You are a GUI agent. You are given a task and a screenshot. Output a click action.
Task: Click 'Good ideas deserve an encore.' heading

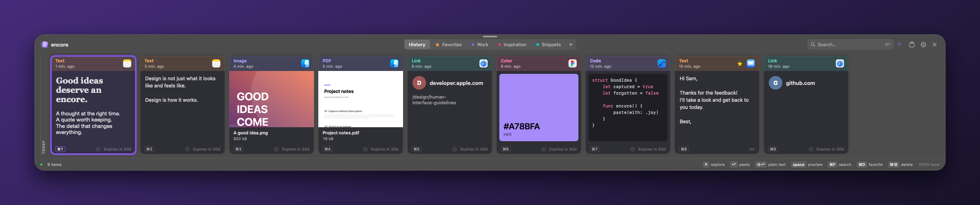[x=79, y=90]
